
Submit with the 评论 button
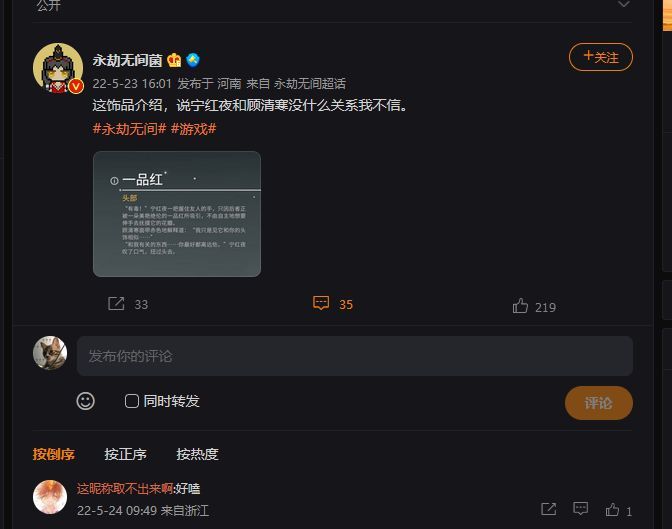tap(598, 403)
